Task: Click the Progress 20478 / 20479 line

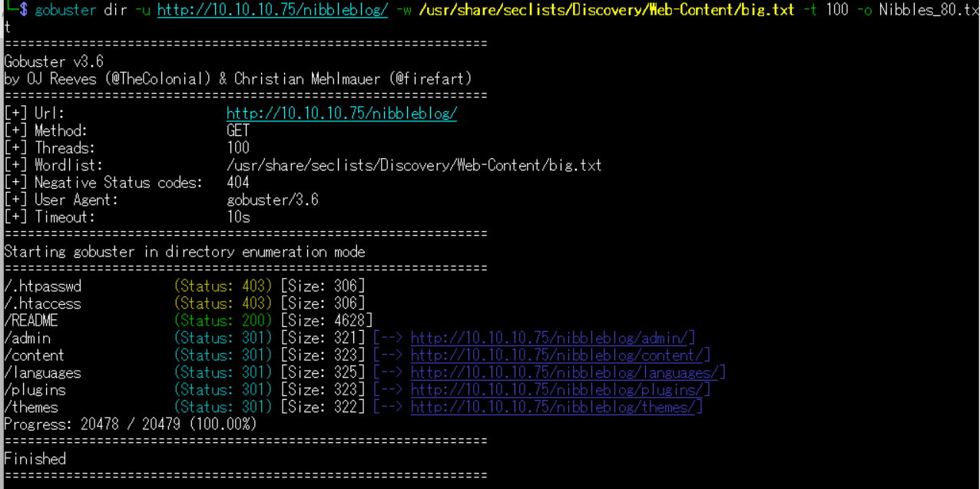Action: click(x=130, y=425)
